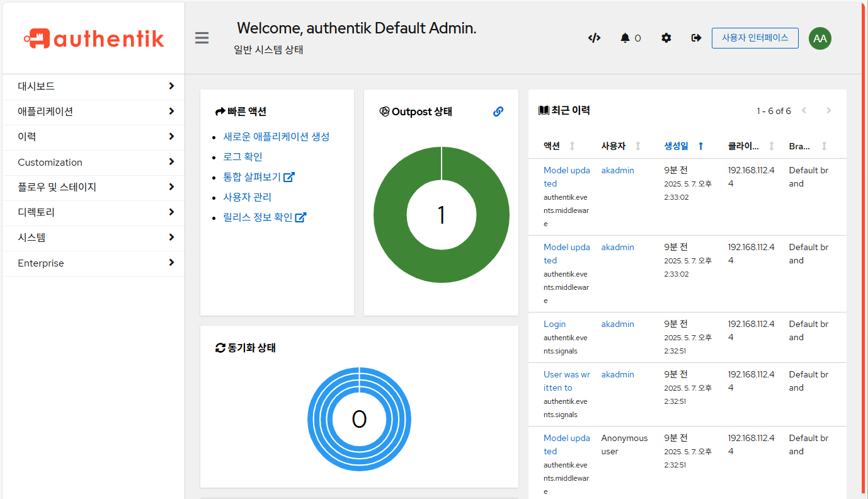Screen dimensions: 868x499
Task: Sort by 사용자 column arrow
Action: [x=637, y=146]
